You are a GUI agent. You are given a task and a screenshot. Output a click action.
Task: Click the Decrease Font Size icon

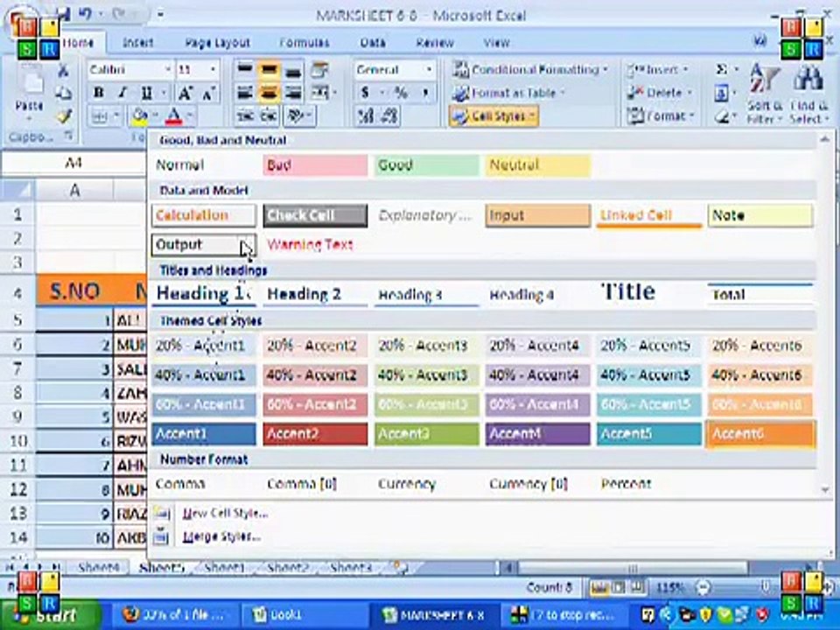pyautogui.click(x=208, y=93)
